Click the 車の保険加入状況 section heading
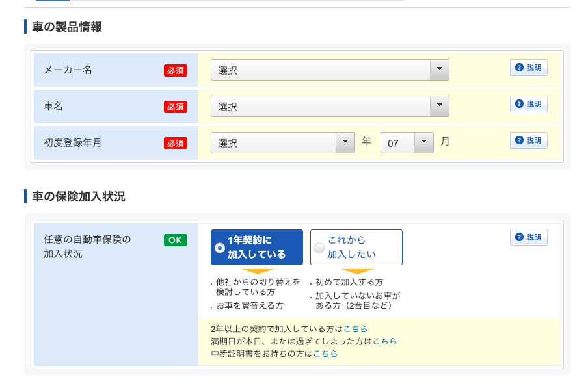This screenshot has height=388, width=588. 79,197
